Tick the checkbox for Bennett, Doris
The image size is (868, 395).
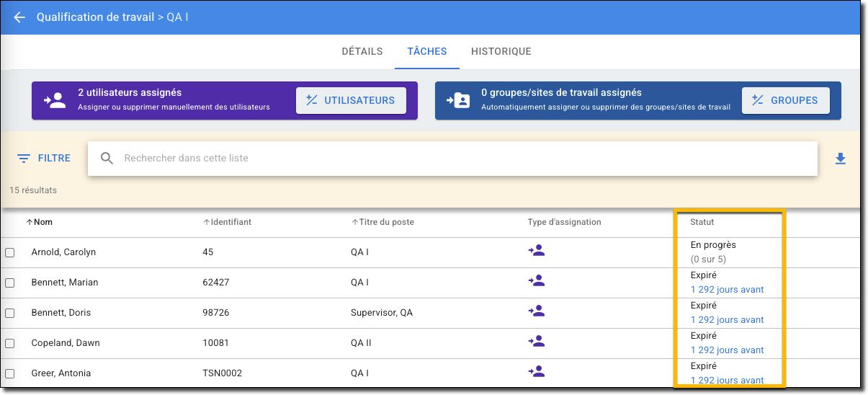point(10,314)
